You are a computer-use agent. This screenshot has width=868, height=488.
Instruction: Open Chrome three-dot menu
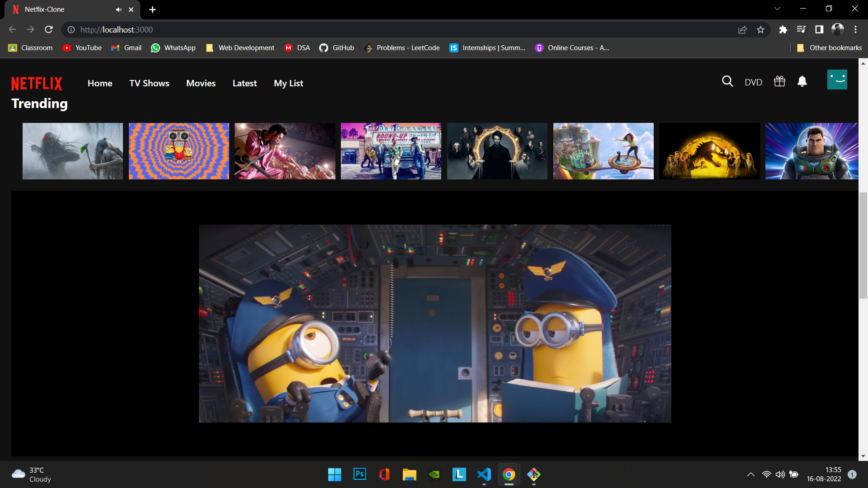855,30
